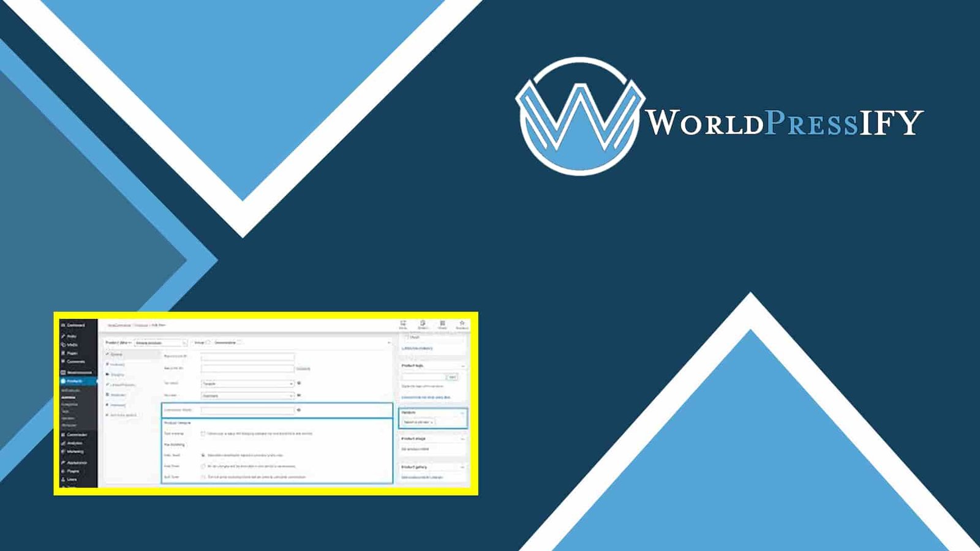The width and height of the screenshot is (980, 551).
Task: Select the first tax handling radio option
Action: pyautogui.click(x=203, y=455)
